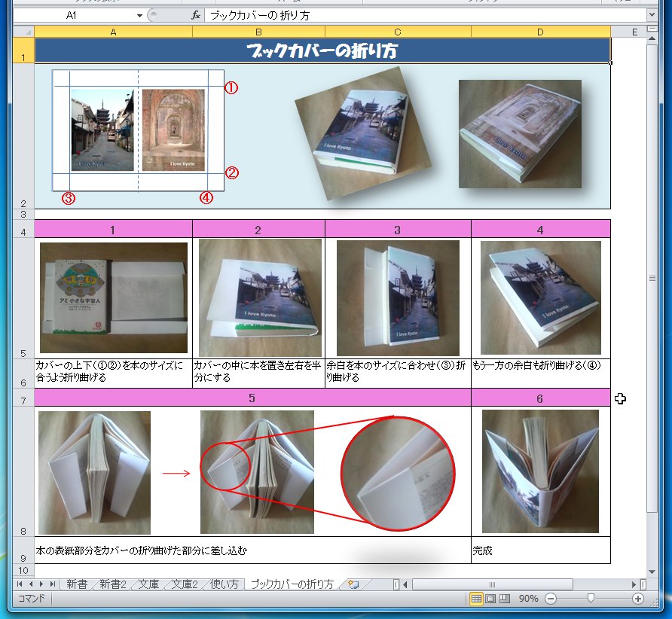
Task: Switch to Page Layout view icon
Action: point(490,599)
